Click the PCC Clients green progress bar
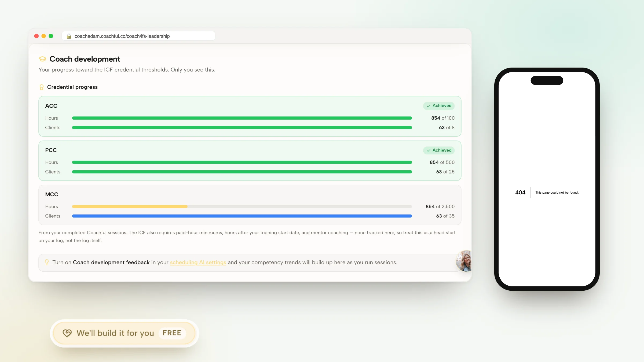 click(242, 172)
